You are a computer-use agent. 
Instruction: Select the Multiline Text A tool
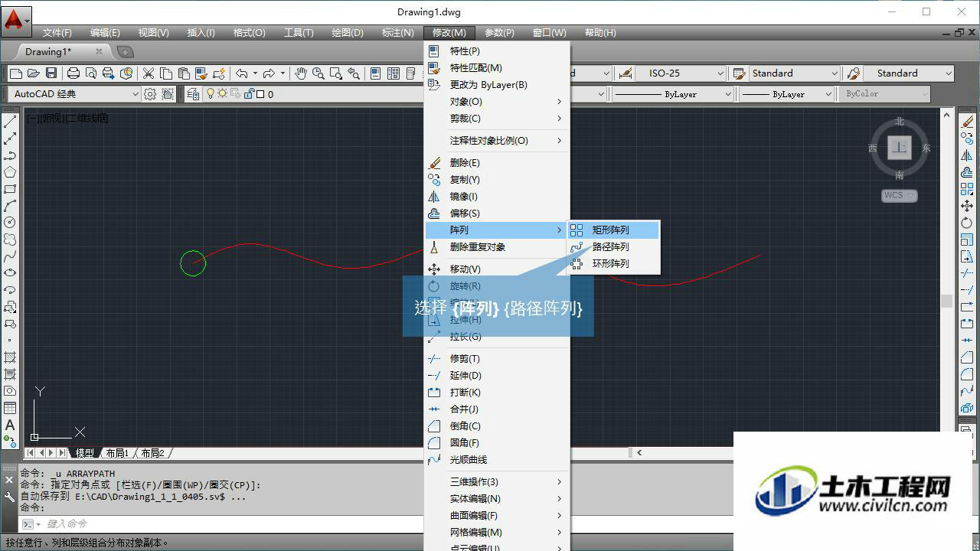pyautogui.click(x=10, y=425)
